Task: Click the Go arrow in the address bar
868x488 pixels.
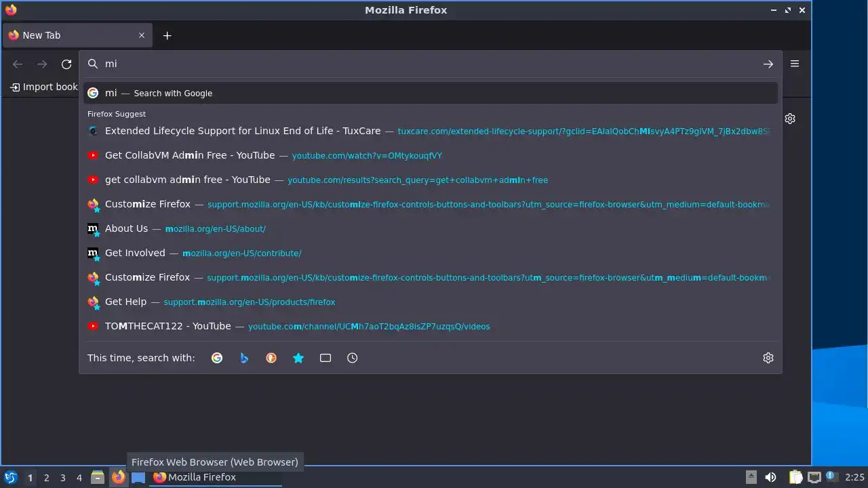Action: click(x=768, y=64)
